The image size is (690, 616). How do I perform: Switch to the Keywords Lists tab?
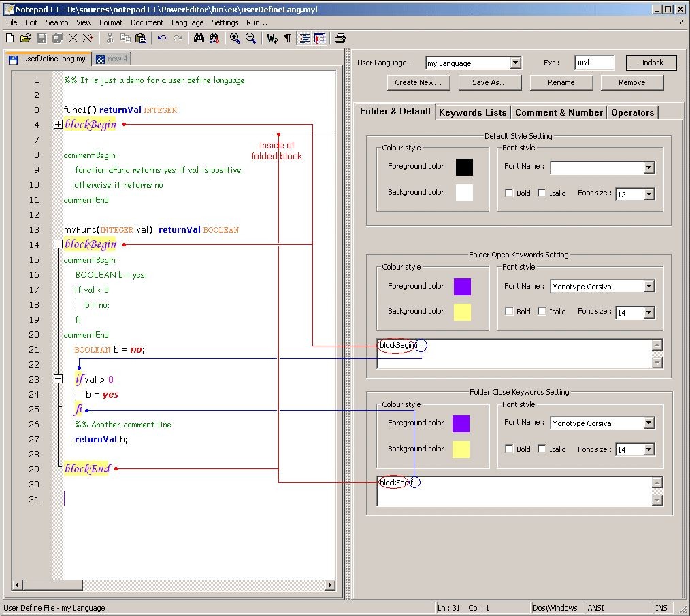tap(472, 112)
